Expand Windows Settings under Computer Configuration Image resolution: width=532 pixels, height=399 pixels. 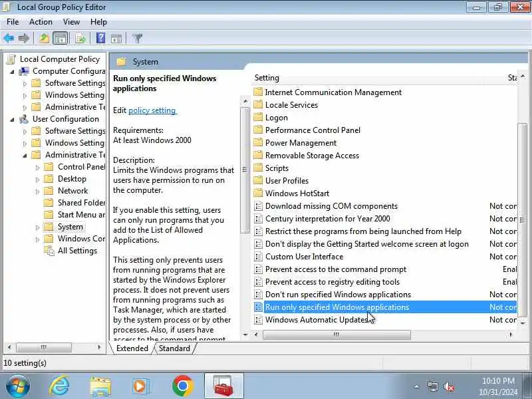tap(25, 96)
